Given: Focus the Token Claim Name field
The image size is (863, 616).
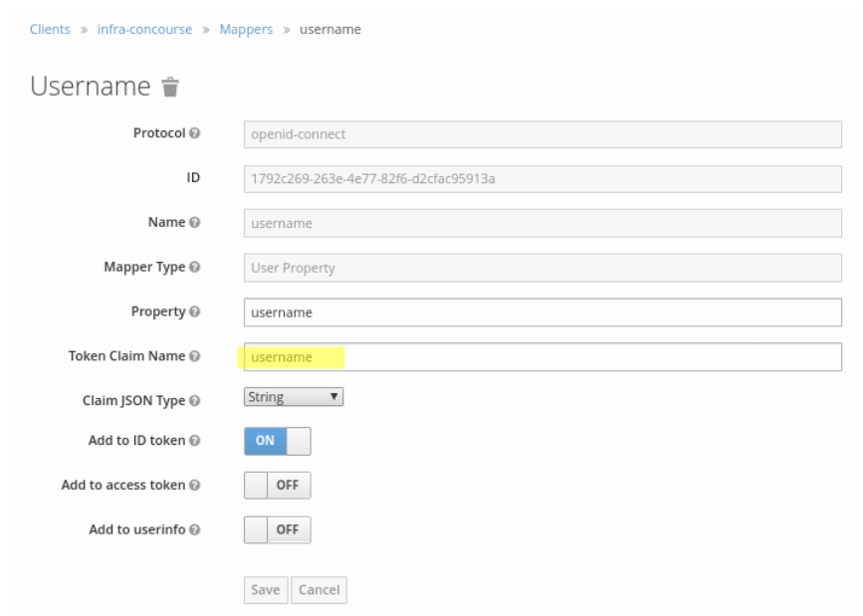Looking at the screenshot, I should [x=542, y=357].
